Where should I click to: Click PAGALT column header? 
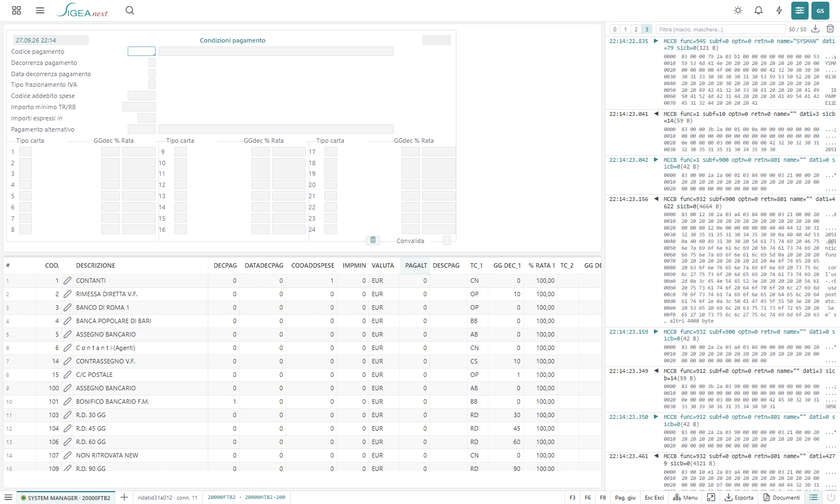pyautogui.click(x=416, y=265)
